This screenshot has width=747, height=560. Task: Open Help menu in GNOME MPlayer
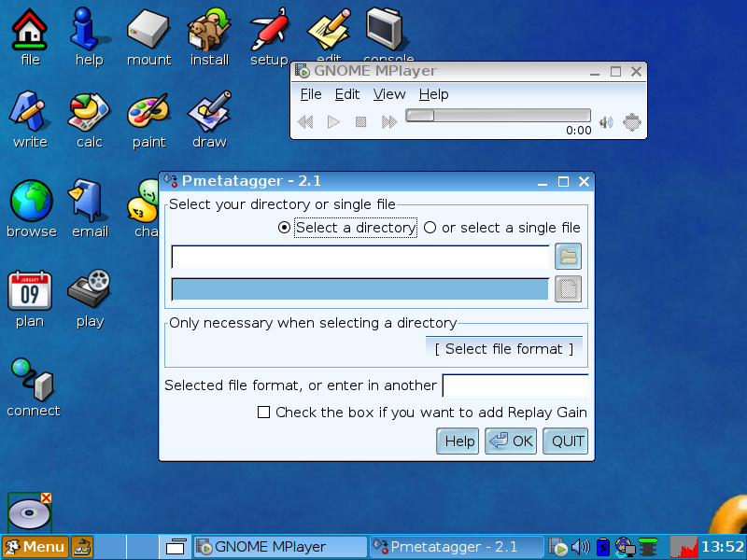tap(433, 94)
